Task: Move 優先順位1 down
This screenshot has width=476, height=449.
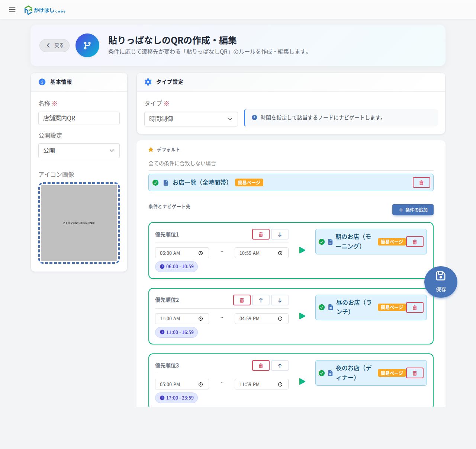Action: point(280,234)
